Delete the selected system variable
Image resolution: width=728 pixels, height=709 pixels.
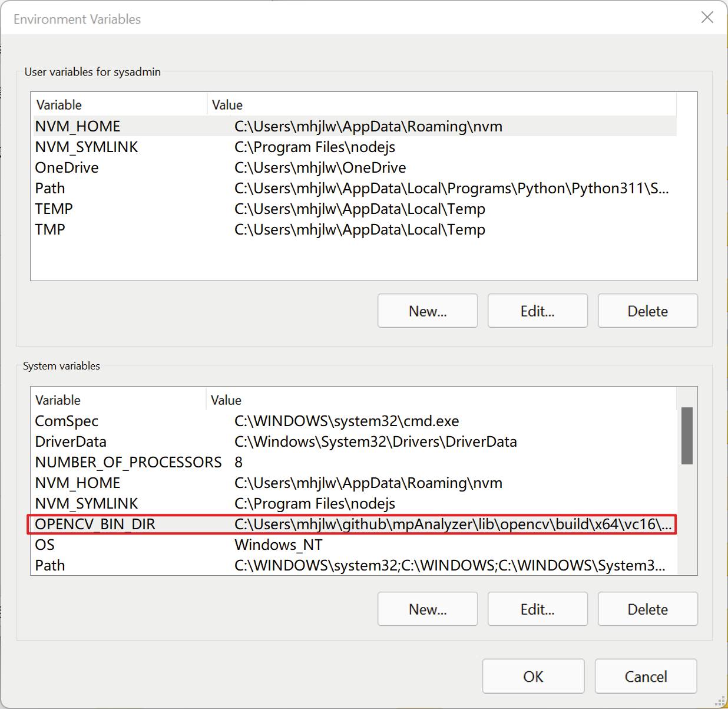[x=647, y=609]
